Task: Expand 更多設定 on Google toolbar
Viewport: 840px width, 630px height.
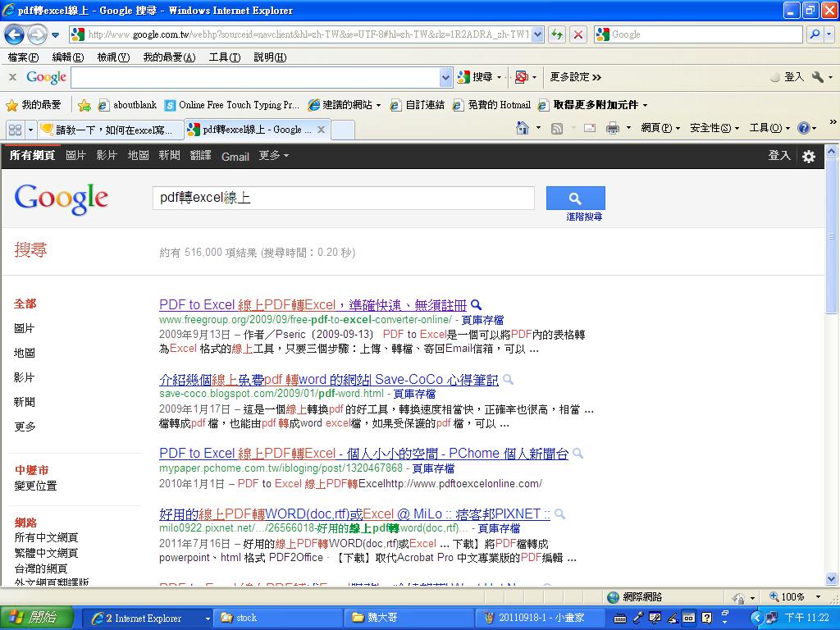Action: [x=575, y=77]
